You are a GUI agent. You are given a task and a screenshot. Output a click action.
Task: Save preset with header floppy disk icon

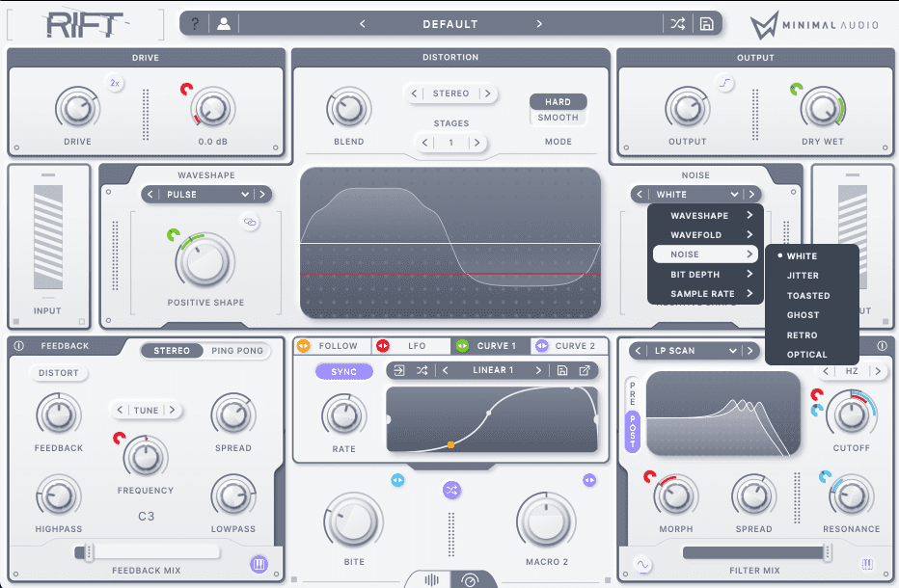706,24
